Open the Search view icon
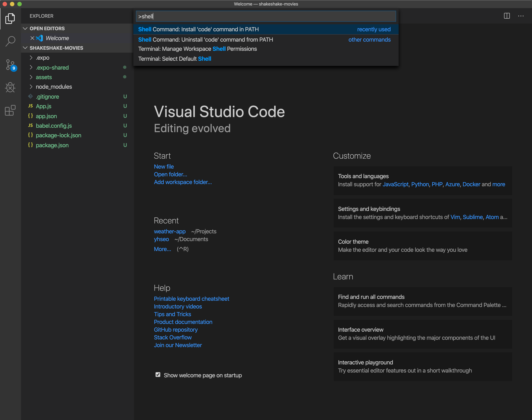 (x=10, y=41)
